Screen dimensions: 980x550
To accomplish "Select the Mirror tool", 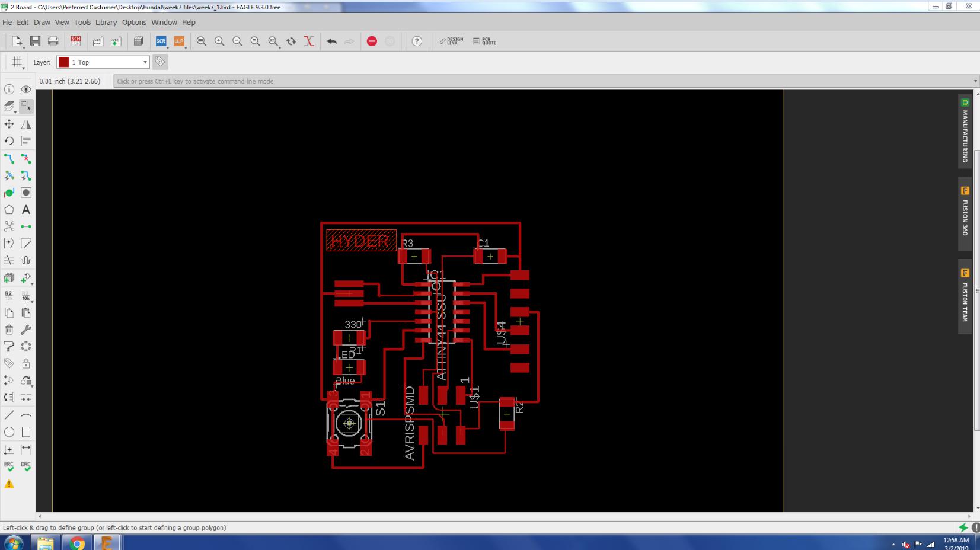I will 26,124.
